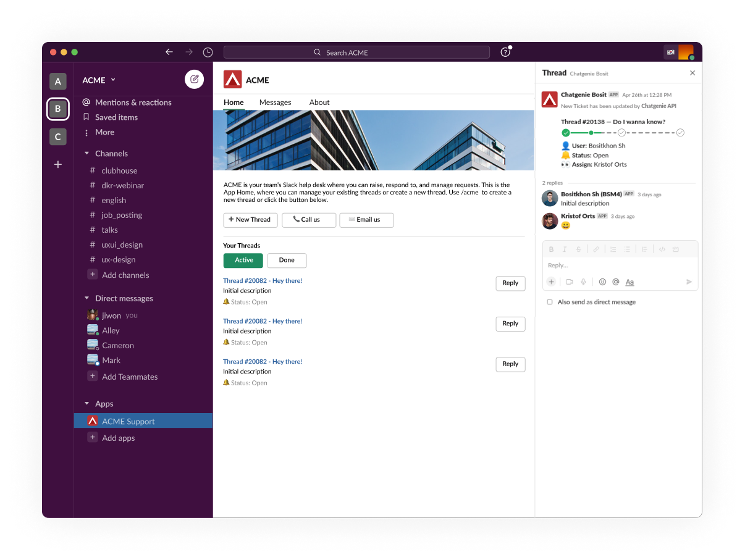745x560 pixels.
Task: Click Add channels
Action: click(x=119, y=275)
